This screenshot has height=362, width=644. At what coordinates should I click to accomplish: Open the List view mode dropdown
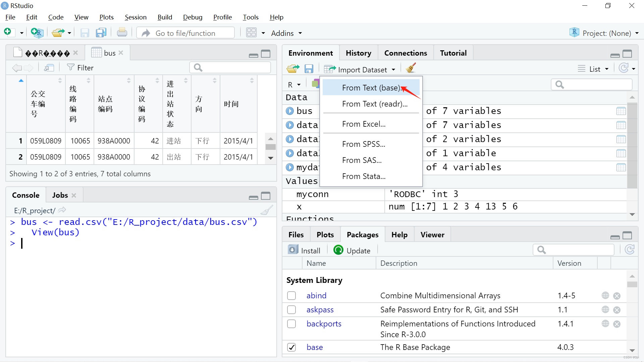pos(593,69)
